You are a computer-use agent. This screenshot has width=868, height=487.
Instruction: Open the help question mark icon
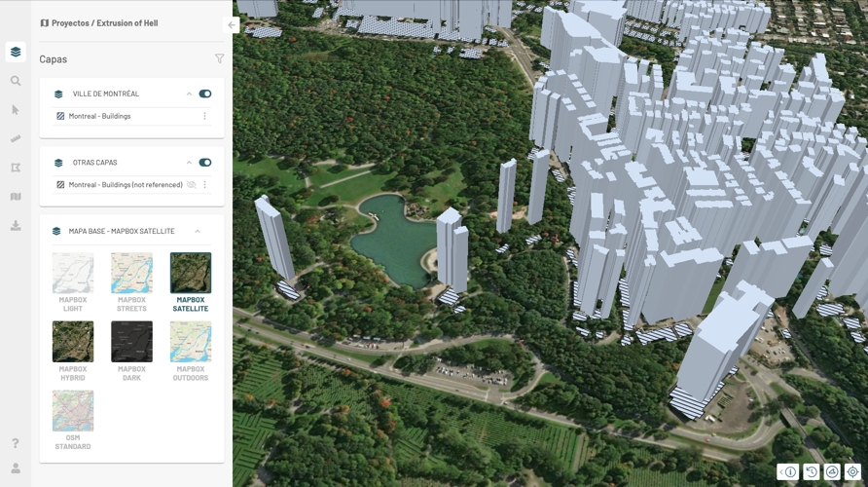[16, 444]
